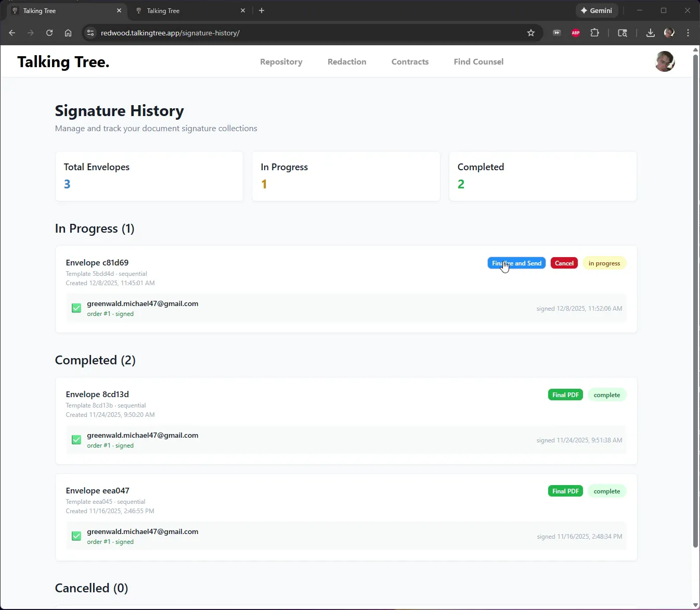
Task: Open the Find Counsel nav item
Action: coord(478,61)
